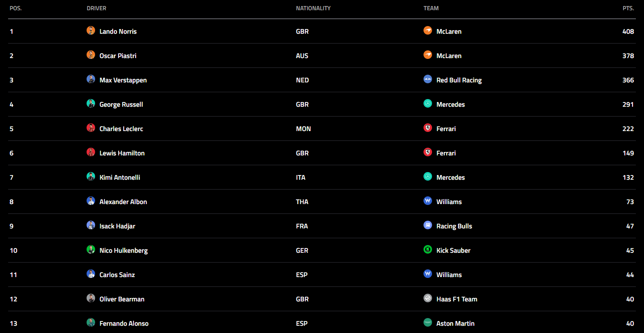This screenshot has height=333, width=644.
Task: Click the PTS. column header
Action: (x=628, y=9)
